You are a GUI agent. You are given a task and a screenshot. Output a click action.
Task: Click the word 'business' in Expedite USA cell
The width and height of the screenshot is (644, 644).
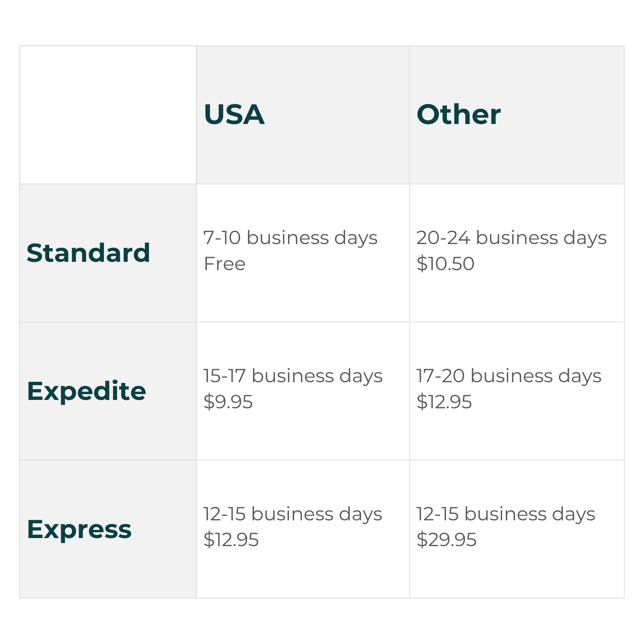point(292,376)
